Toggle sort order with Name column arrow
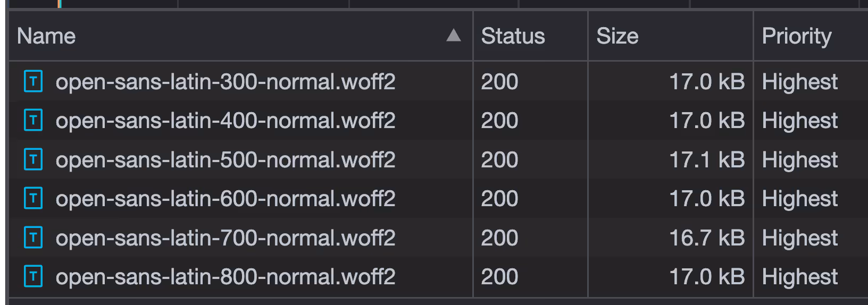Screen dimensions: 868x305 [454, 36]
